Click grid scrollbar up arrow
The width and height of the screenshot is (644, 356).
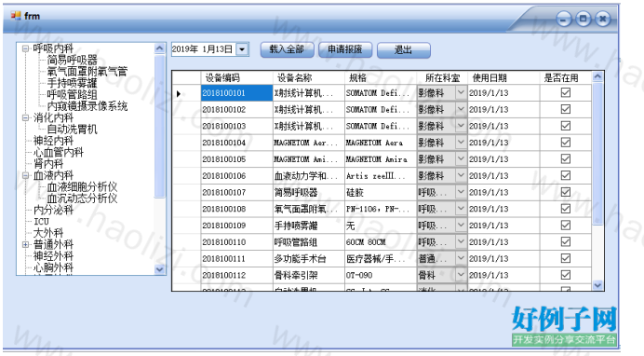pyautogui.click(x=597, y=76)
